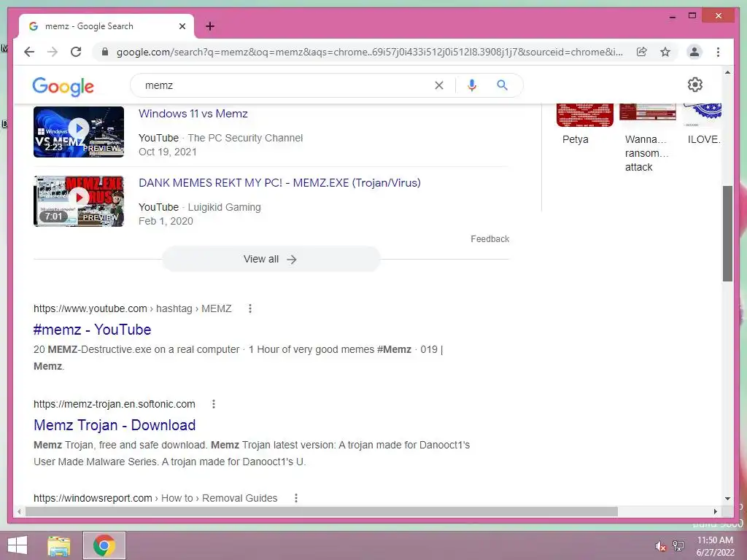Select the ILOVE related search card
This screenshot has height=560, width=747.
[703, 124]
